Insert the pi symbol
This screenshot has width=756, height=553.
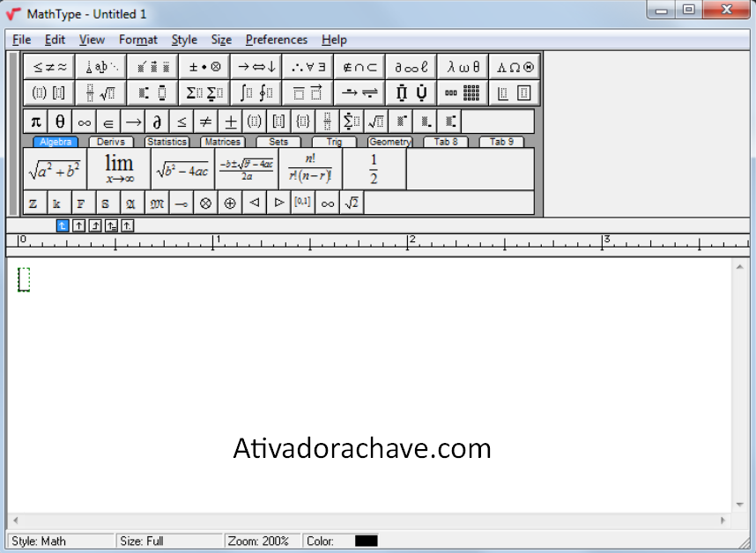pyautogui.click(x=35, y=121)
